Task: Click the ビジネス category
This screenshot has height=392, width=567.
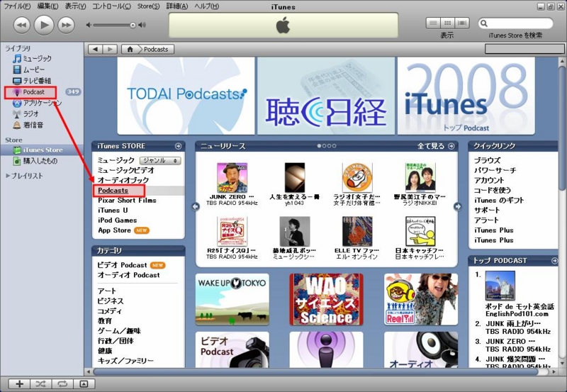Action: tap(111, 301)
